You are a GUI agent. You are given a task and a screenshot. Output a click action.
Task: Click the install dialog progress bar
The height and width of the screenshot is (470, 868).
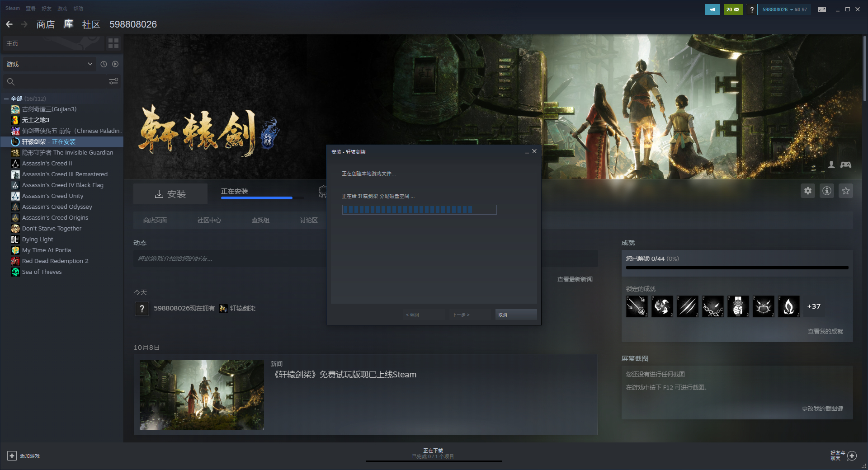[419, 210]
